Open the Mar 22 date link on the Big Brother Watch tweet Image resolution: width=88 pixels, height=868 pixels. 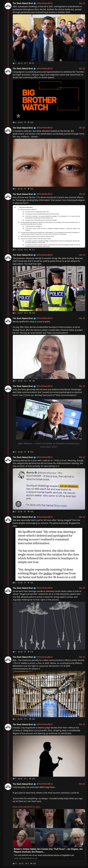tap(82, 68)
